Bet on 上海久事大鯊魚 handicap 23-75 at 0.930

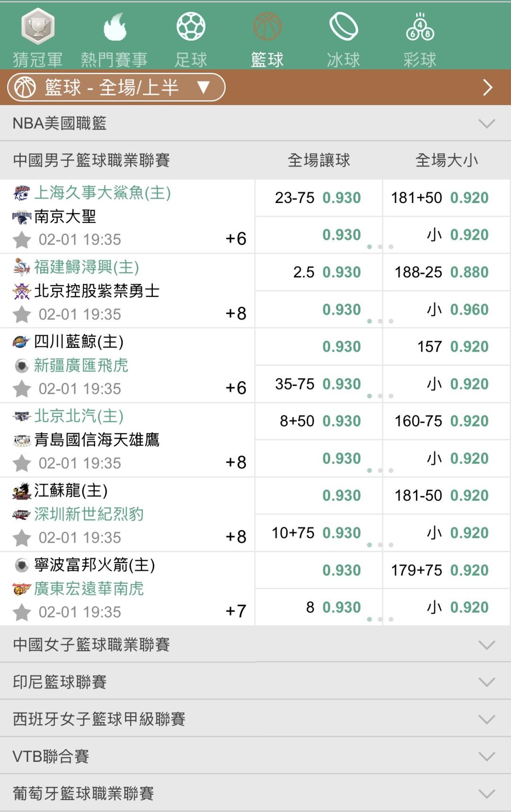318,198
